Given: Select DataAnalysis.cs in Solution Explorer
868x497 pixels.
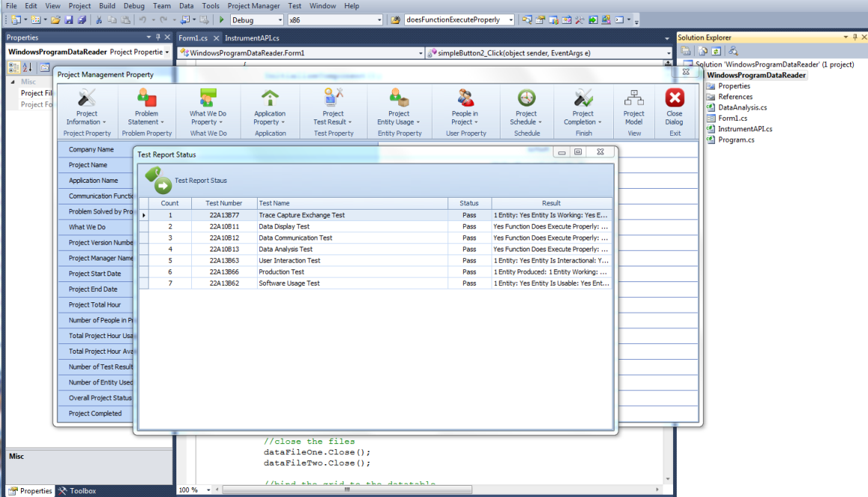Looking at the screenshot, I should tap(743, 107).
